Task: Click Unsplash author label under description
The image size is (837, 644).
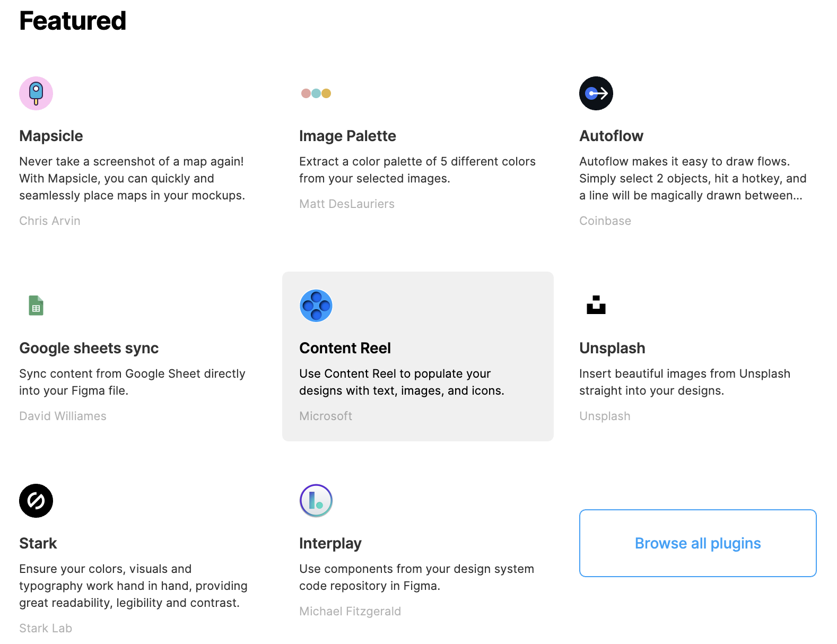Action: coord(605,416)
